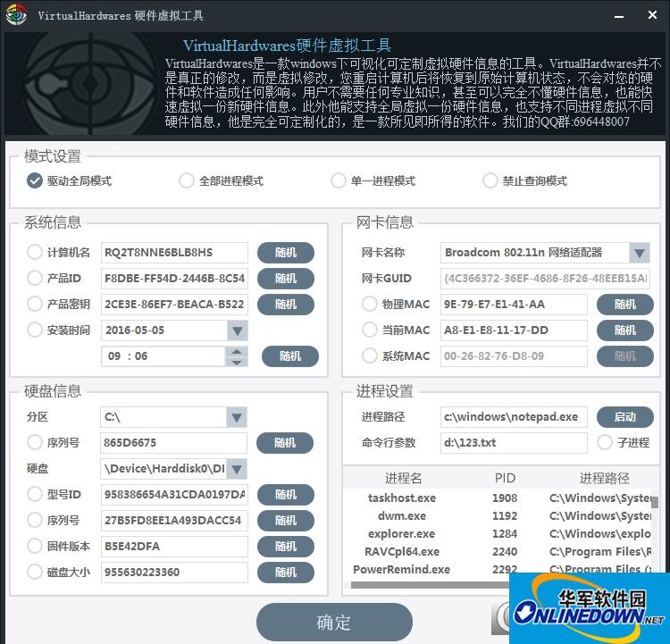Click the VirtualHardwares app logo icon
The height and width of the screenshot is (644, 670).
(16, 15)
